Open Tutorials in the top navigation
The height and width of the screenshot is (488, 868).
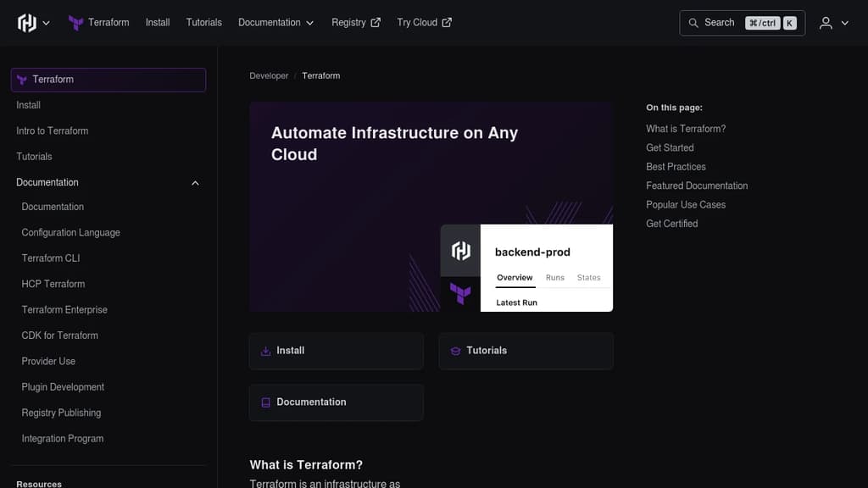tap(203, 23)
